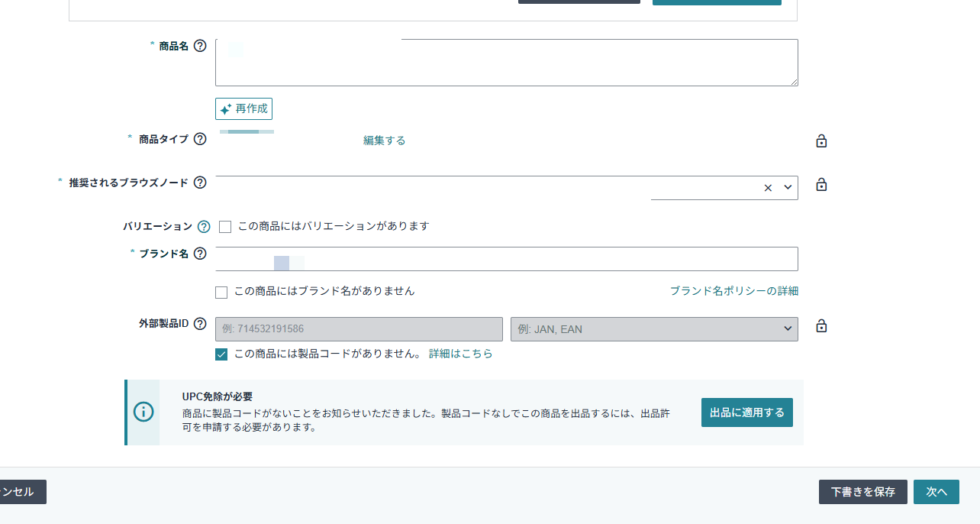Screen dimensions: 980x524
Task: Click into the ブランド名 text field
Action: click(x=506, y=259)
